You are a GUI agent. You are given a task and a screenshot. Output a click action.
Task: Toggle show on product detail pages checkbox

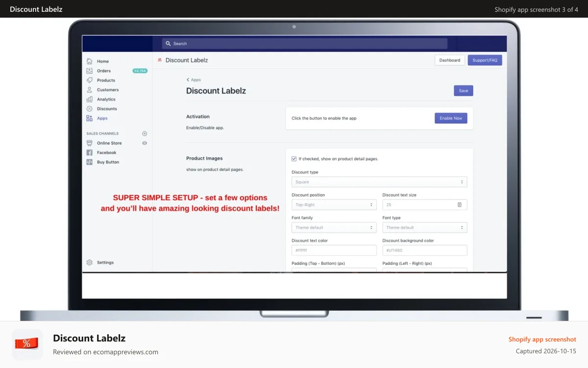pos(294,158)
